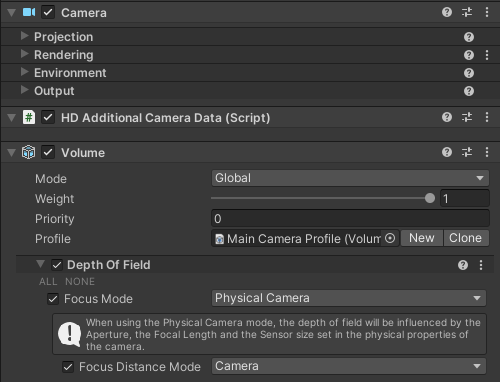Image resolution: width=500 pixels, height=382 pixels.
Task: Open help for Rendering section
Action: click(x=469, y=55)
